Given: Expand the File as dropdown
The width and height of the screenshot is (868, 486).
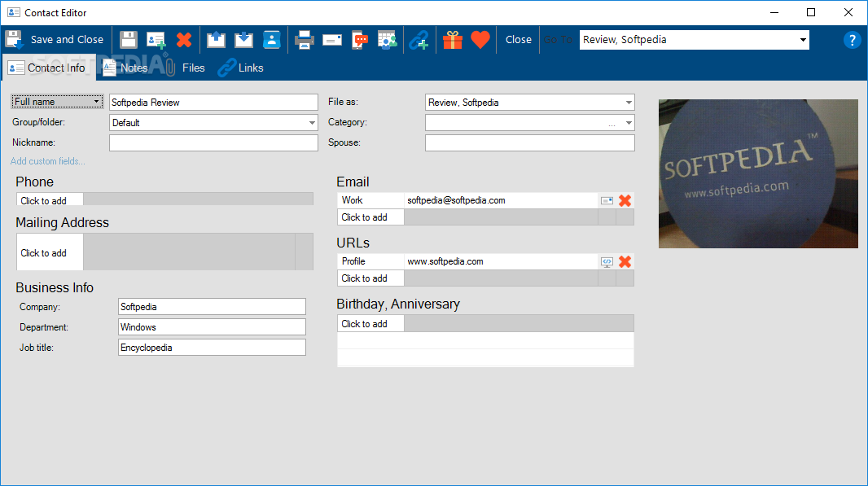Looking at the screenshot, I should 629,103.
